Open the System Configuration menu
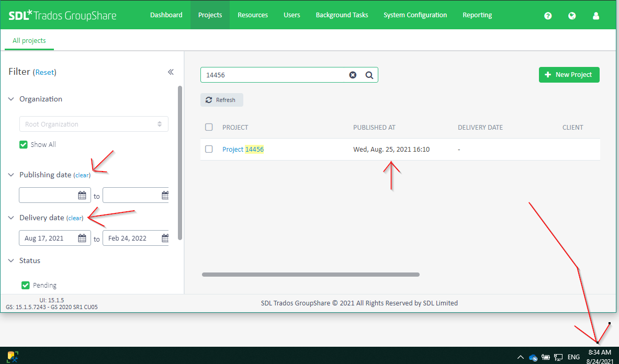 click(415, 15)
